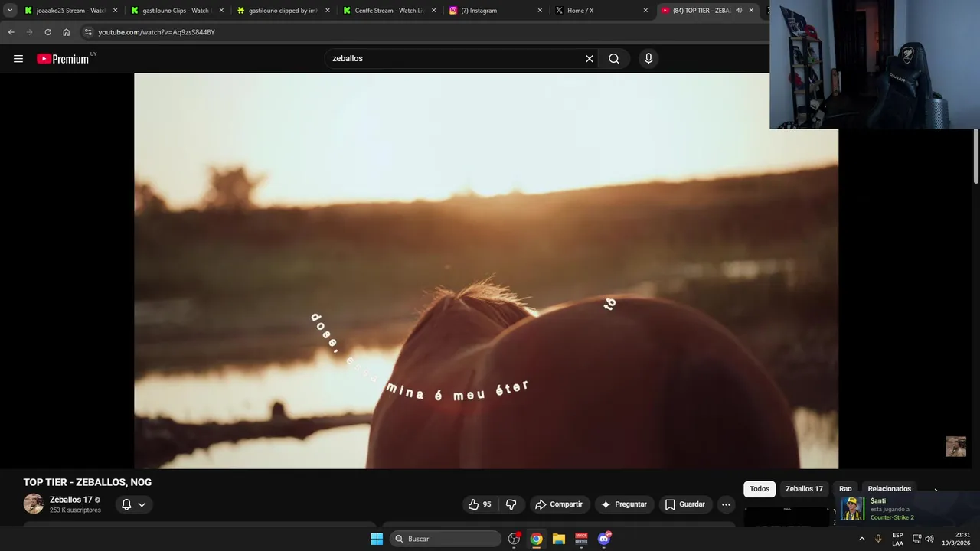Click the magnifier search button
The image size is (980, 551).
click(614, 59)
